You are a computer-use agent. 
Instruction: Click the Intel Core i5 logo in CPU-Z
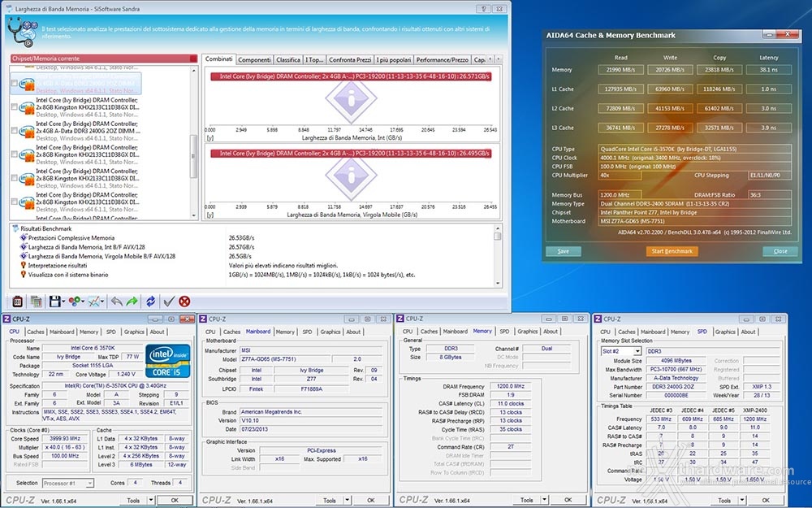tap(168, 361)
